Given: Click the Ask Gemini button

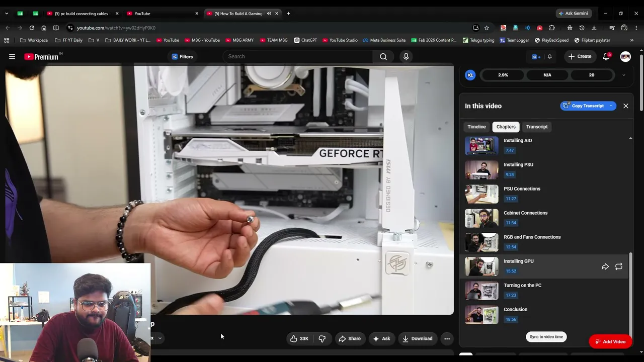Looking at the screenshot, I should tap(573, 14).
